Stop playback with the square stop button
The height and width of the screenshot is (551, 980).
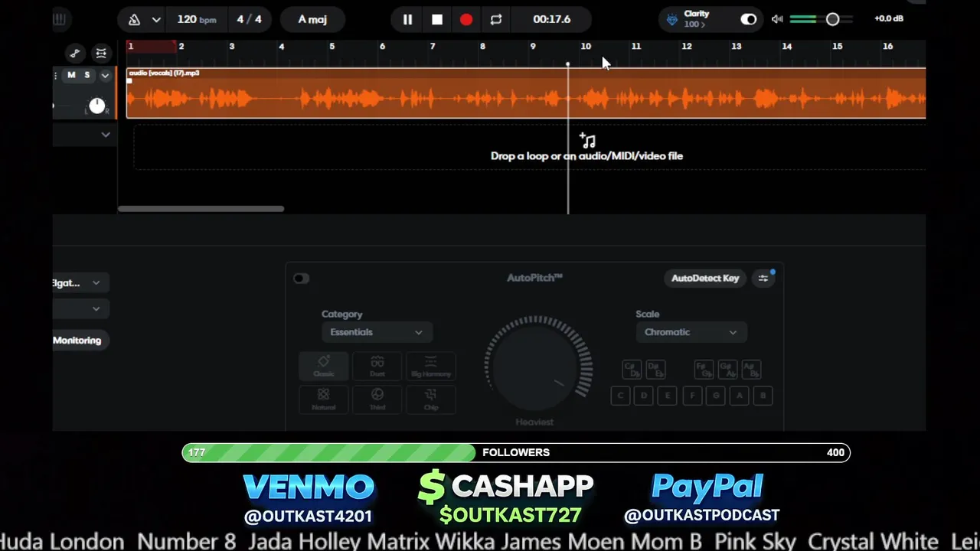pos(437,19)
